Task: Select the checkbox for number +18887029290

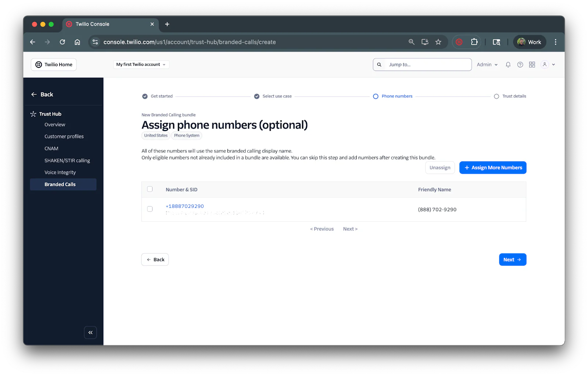Action: pos(150,209)
